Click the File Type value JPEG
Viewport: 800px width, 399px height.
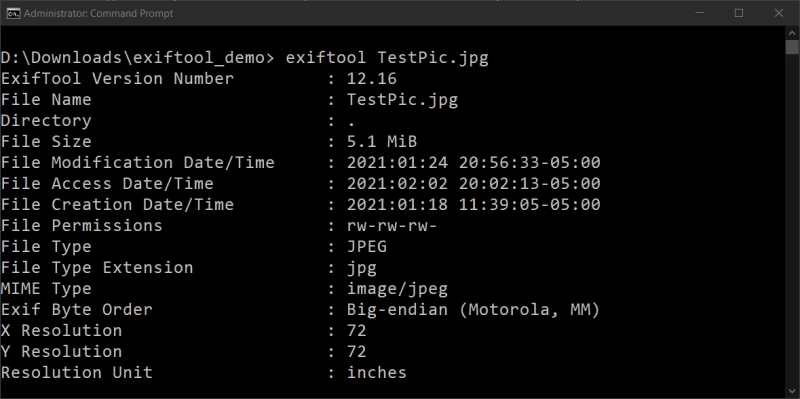pos(367,246)
